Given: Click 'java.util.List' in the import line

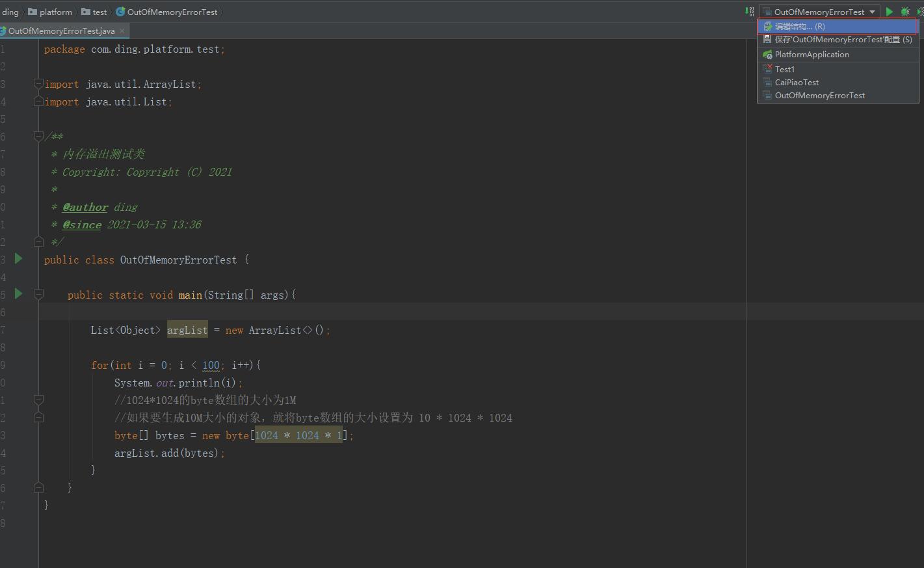Looking at the screenshot, I should [x=126, y=102].
